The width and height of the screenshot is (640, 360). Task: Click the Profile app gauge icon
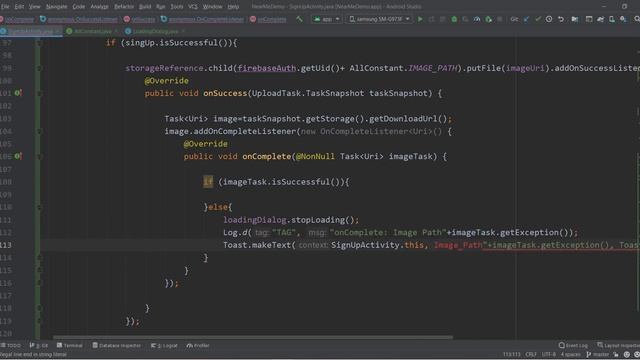click(477, 19)
